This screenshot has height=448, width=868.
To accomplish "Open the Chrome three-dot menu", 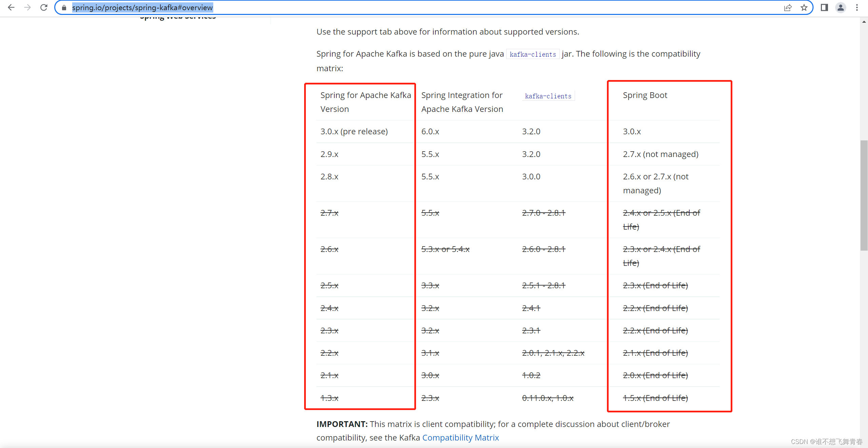I will (857, 7).
